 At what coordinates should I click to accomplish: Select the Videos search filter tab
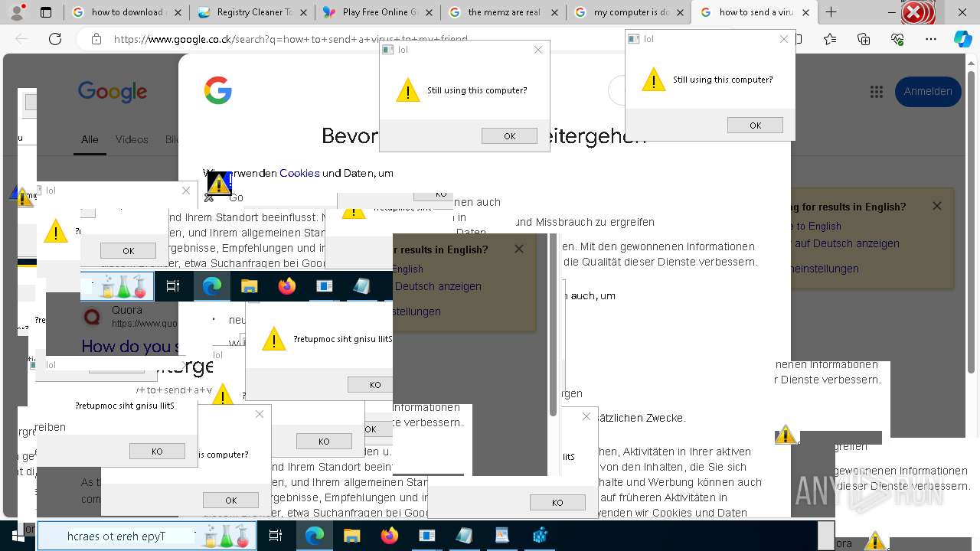[x=132, y=139]
